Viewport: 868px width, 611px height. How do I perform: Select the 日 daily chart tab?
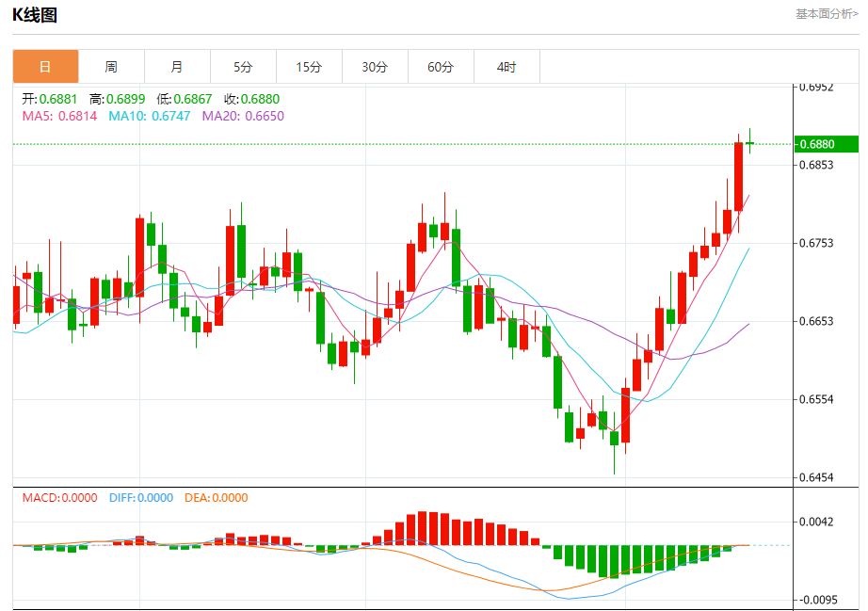(x=45, y=67)
